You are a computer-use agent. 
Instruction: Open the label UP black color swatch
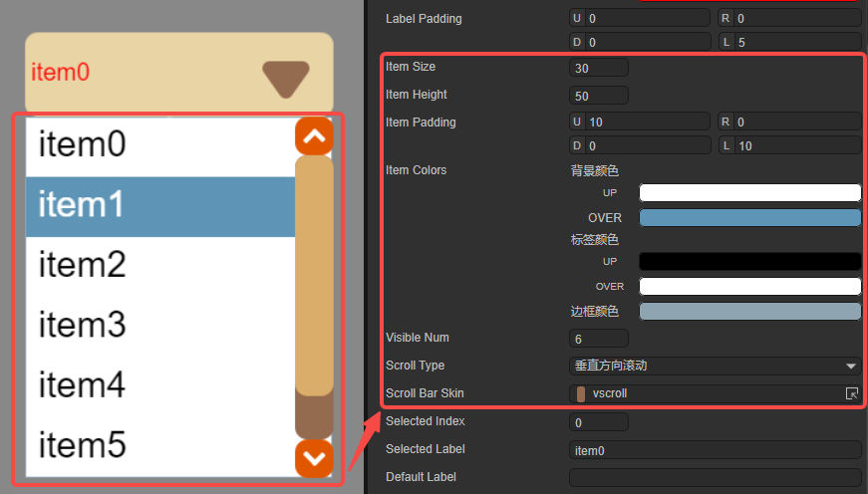(749, 262)
